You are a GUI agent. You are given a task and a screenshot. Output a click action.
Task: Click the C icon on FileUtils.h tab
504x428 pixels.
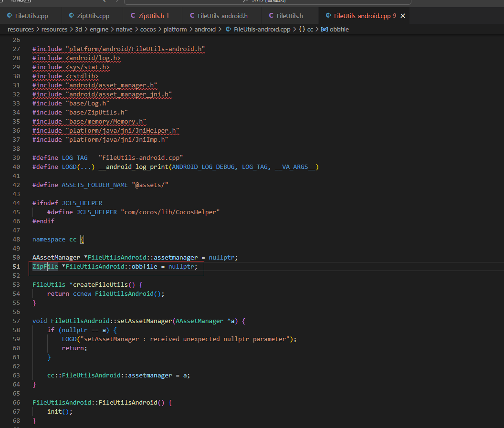(271, 16)
